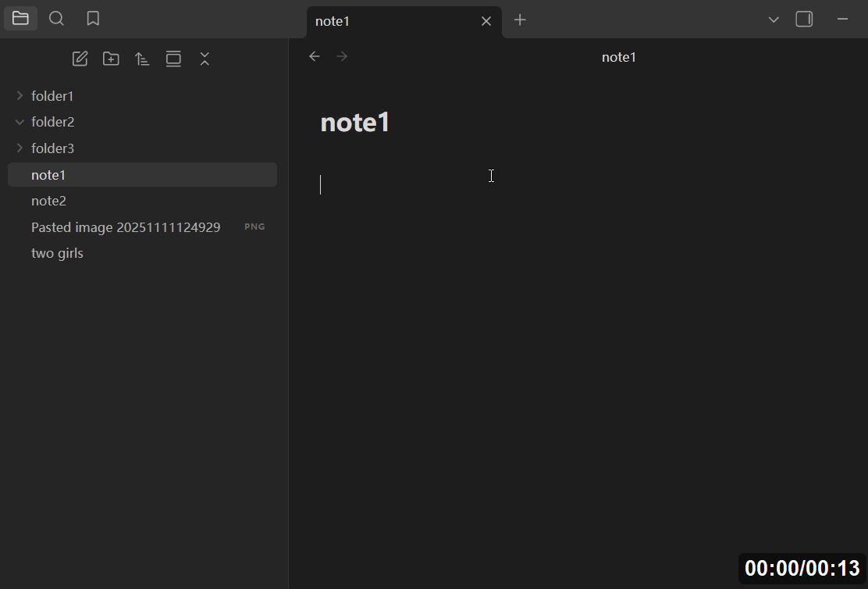This screenshot has width=868, height=589.
Task: Create a new folder icon
Action: 111,59
